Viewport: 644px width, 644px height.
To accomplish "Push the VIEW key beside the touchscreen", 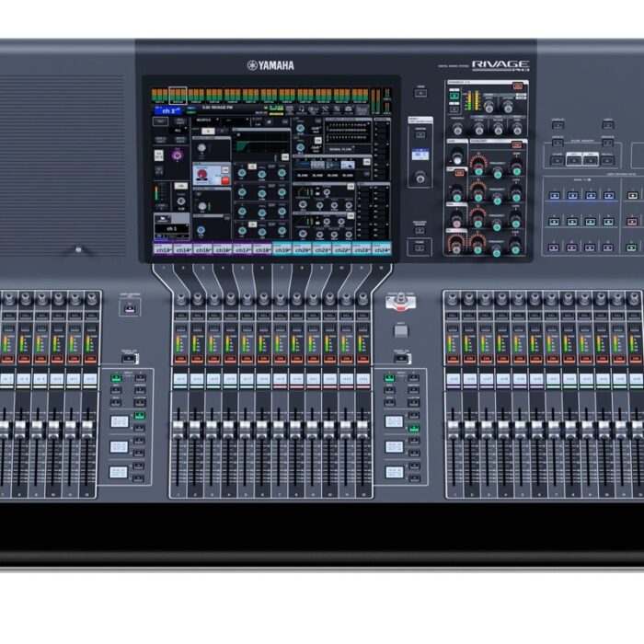I will click(x=420, y=94).
